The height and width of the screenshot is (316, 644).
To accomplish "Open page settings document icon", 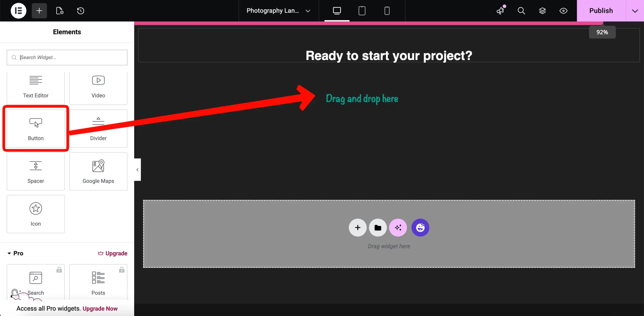I will (x=60, y=11).
